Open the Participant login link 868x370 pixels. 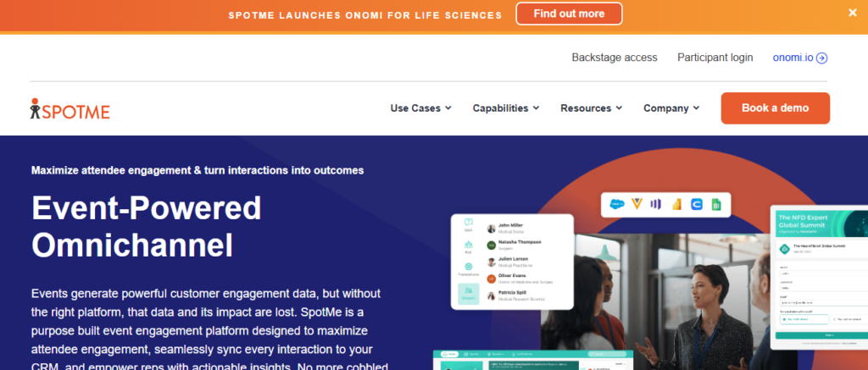pyautogui.click(x=715, y=58)
